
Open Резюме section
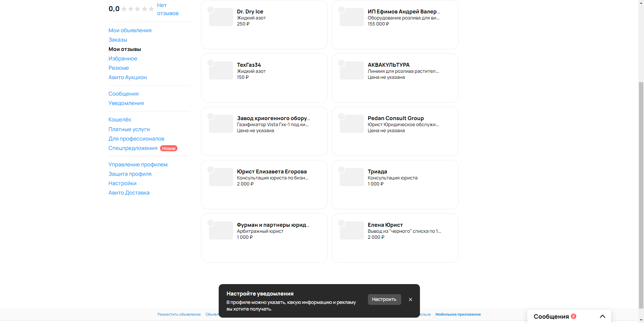tap(118, 68)
